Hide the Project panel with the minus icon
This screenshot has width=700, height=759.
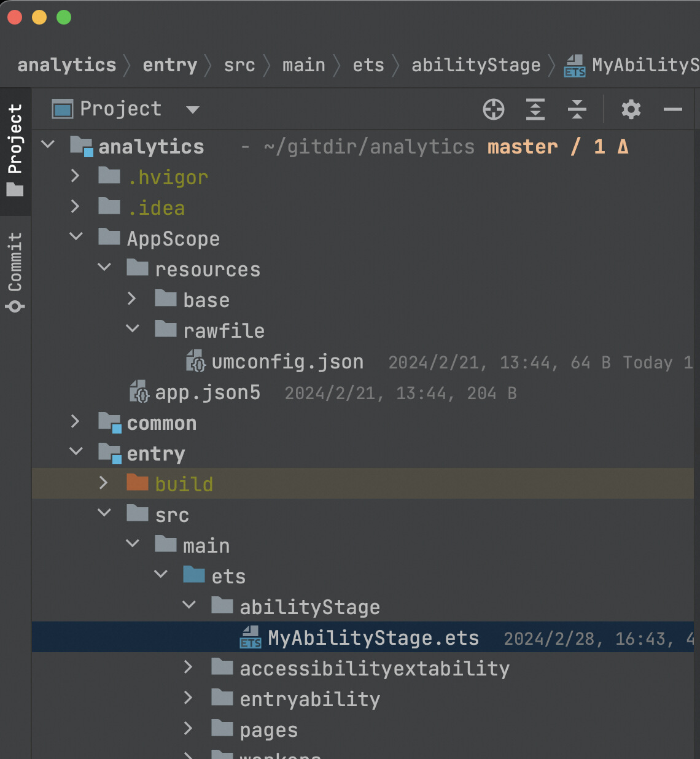[x=673, y=110]
